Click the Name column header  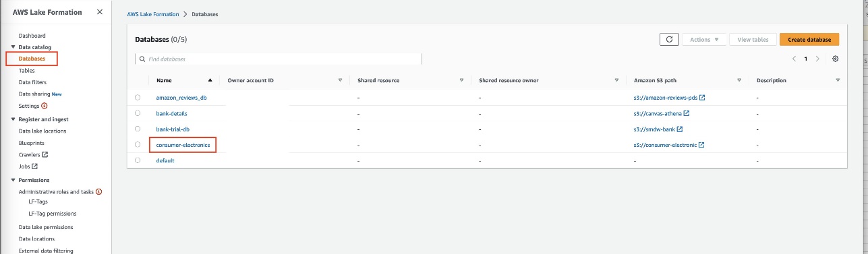click(164, 80)
